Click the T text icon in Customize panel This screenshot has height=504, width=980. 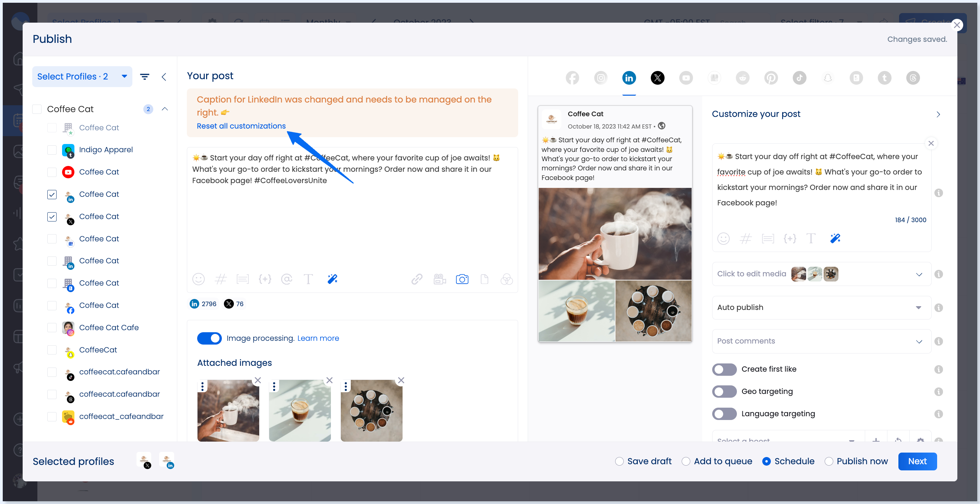click(811, 239)
